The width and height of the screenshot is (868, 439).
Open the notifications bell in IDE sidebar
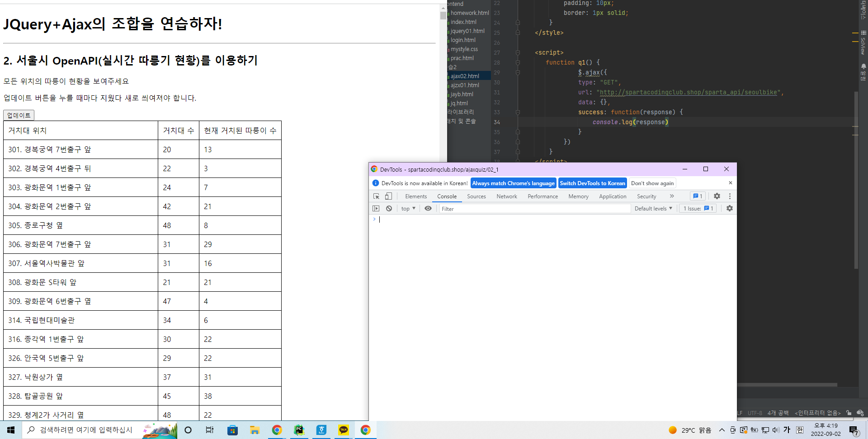[x=863, y=66]
